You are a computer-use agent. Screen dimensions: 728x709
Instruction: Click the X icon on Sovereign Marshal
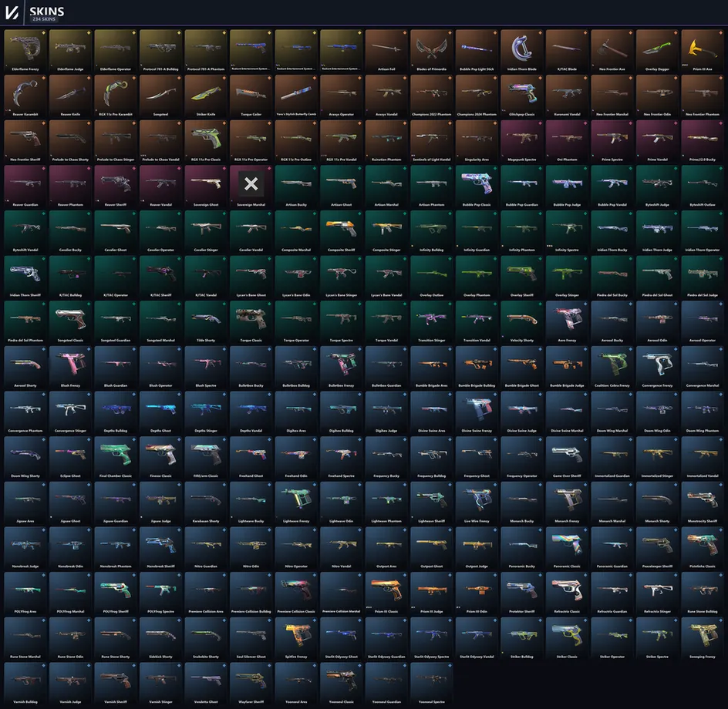251,183
